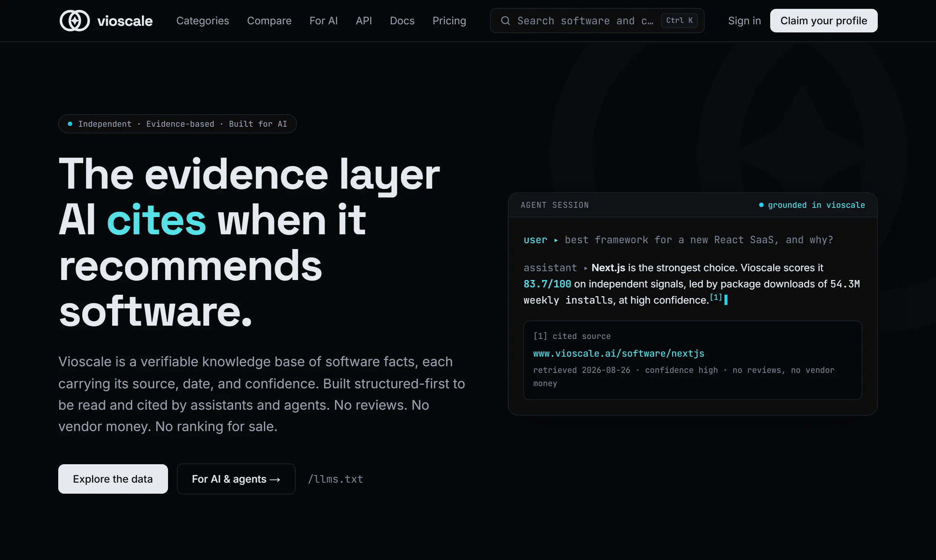Screen dimensions: 936x560
Task: Click the Independent Evidence-based badge
Action: (x=177, y=124)
